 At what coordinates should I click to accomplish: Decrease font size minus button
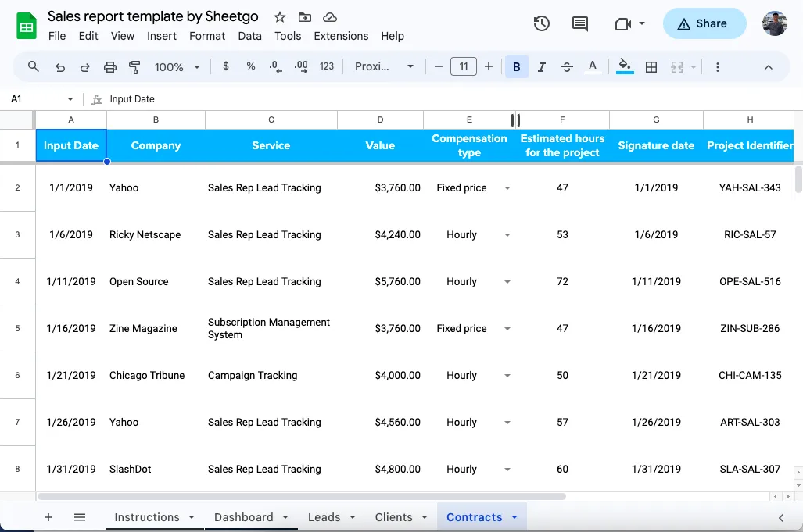439,66
